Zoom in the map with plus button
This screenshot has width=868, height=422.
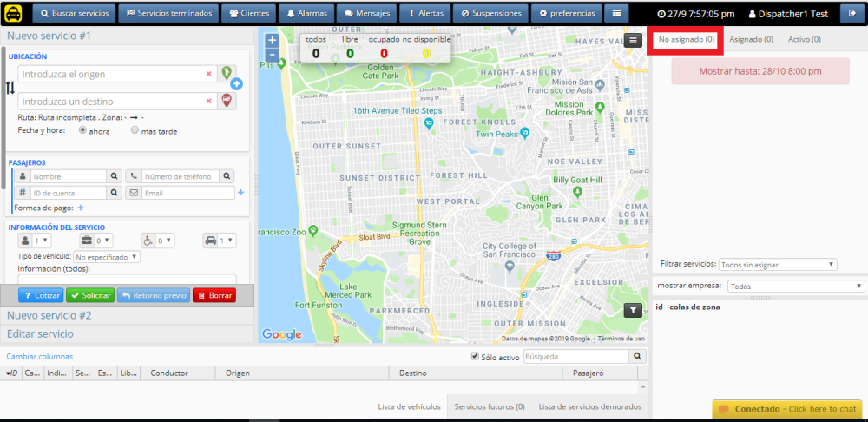click(272, 41)
